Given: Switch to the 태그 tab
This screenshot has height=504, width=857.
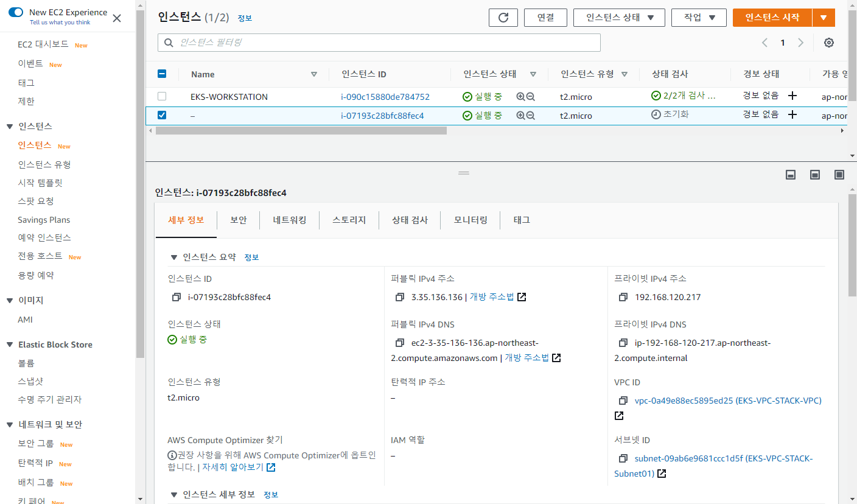Looking at the screenshot, I should click(522, 220).
